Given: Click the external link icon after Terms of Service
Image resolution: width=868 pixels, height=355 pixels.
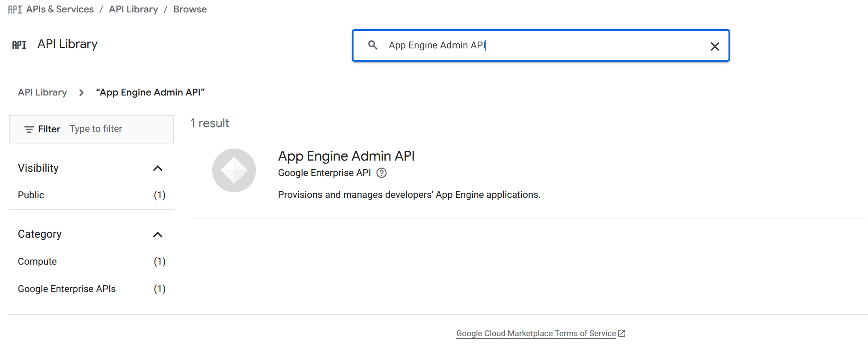Looking at the screenshot, I should (x=622, y=333).
